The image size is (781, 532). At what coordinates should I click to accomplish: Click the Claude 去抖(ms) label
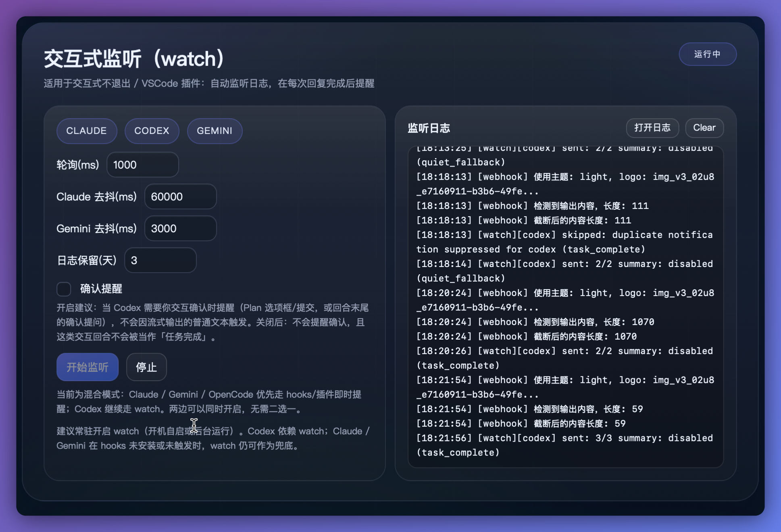(96, 196)
